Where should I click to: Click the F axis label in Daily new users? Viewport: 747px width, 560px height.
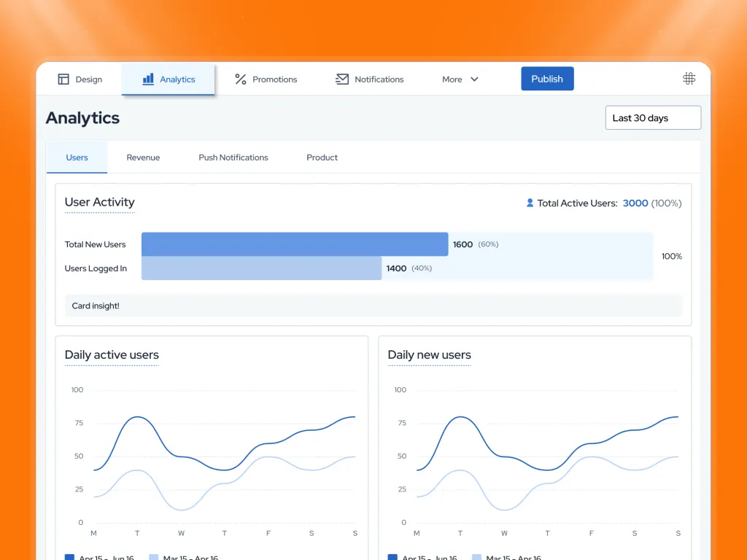point(591,533)
